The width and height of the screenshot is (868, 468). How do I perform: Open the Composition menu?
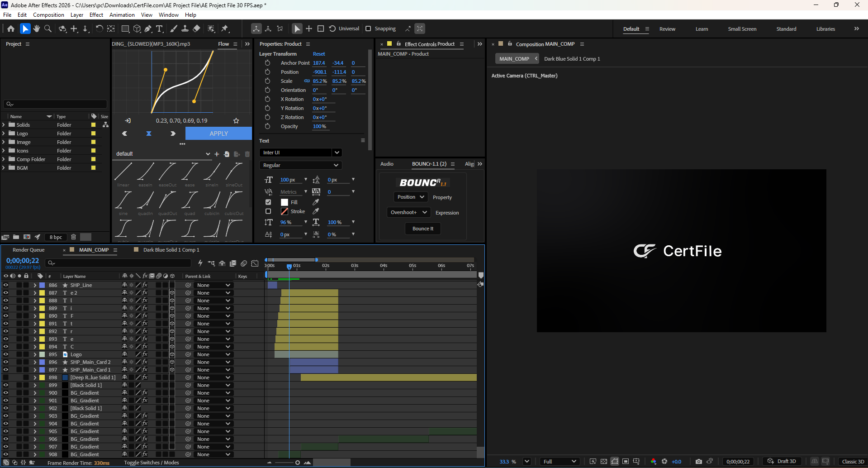point(48,15)
